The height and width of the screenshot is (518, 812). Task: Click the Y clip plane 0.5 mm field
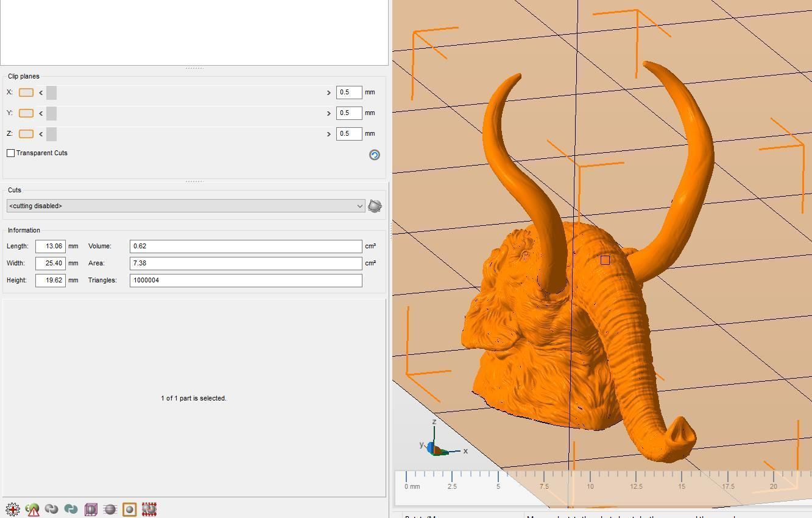(x=349, y=113)
